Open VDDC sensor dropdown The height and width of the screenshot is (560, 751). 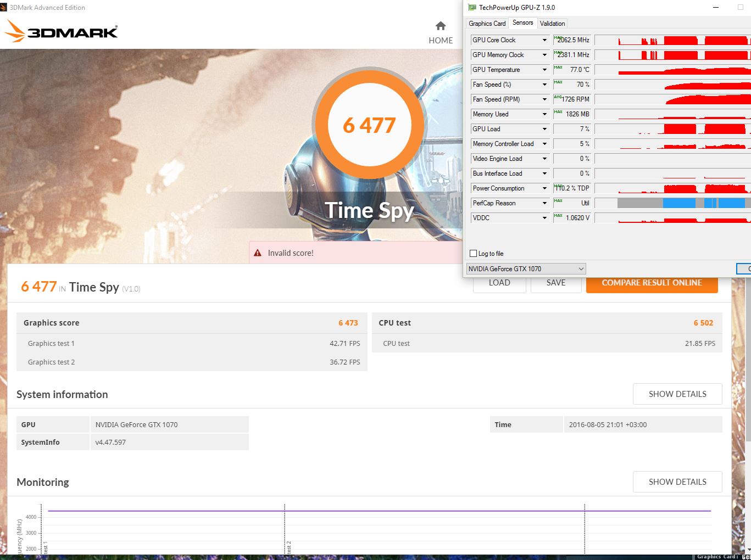[x=544, y=218]
